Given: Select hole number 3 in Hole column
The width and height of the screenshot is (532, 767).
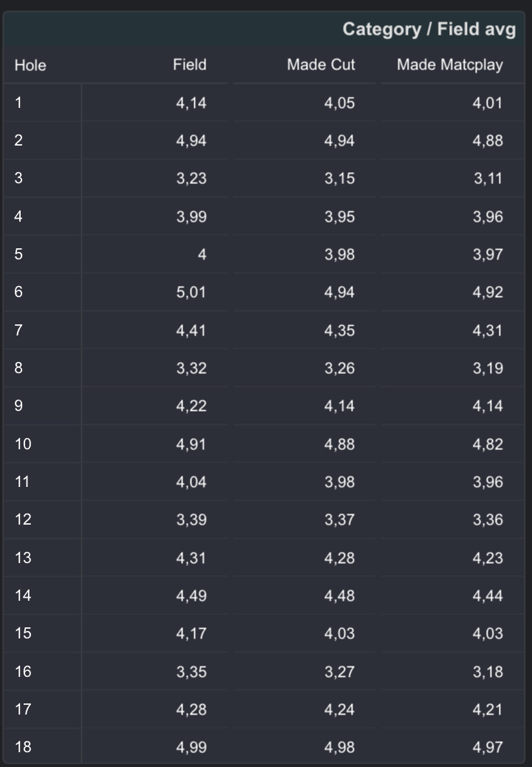Looking at the screenshot, I should tap(18, 178).
